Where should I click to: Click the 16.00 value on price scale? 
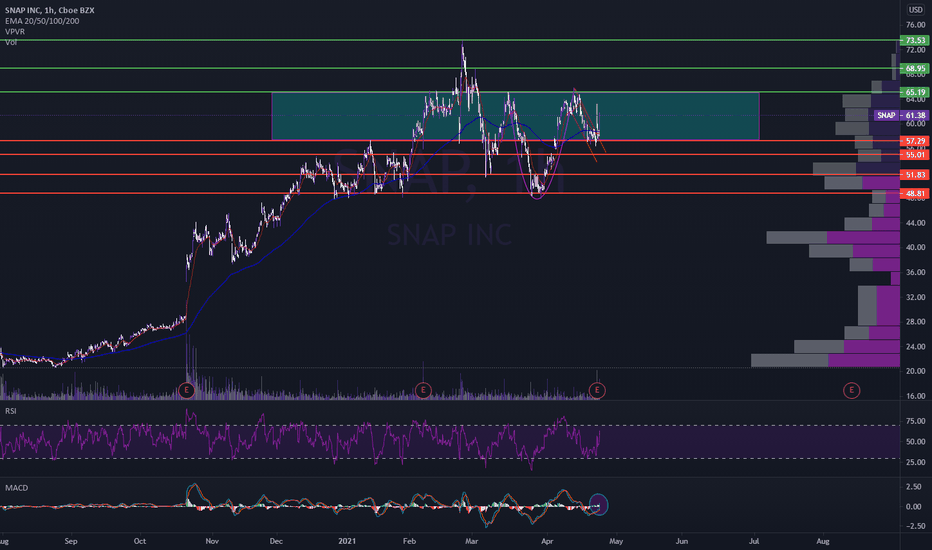point(915,396)
